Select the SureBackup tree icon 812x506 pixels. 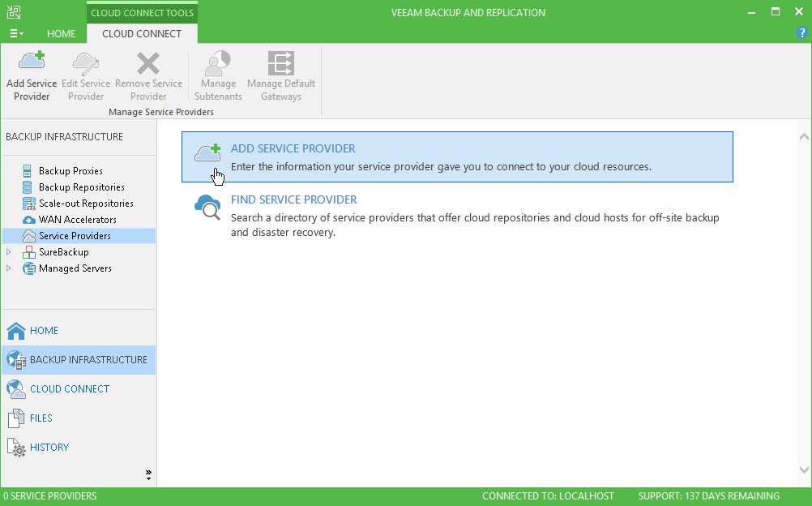[x=29, y=252]
